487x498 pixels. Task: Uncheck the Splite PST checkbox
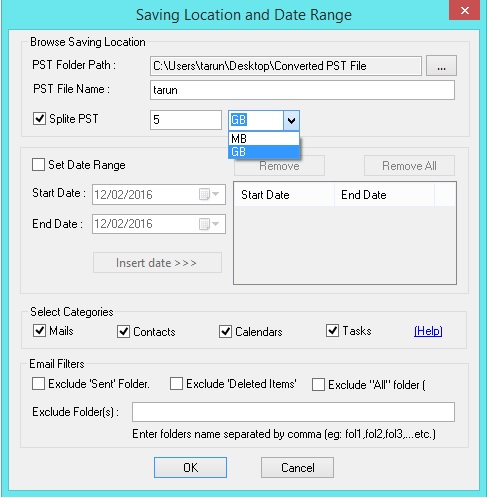39,119
